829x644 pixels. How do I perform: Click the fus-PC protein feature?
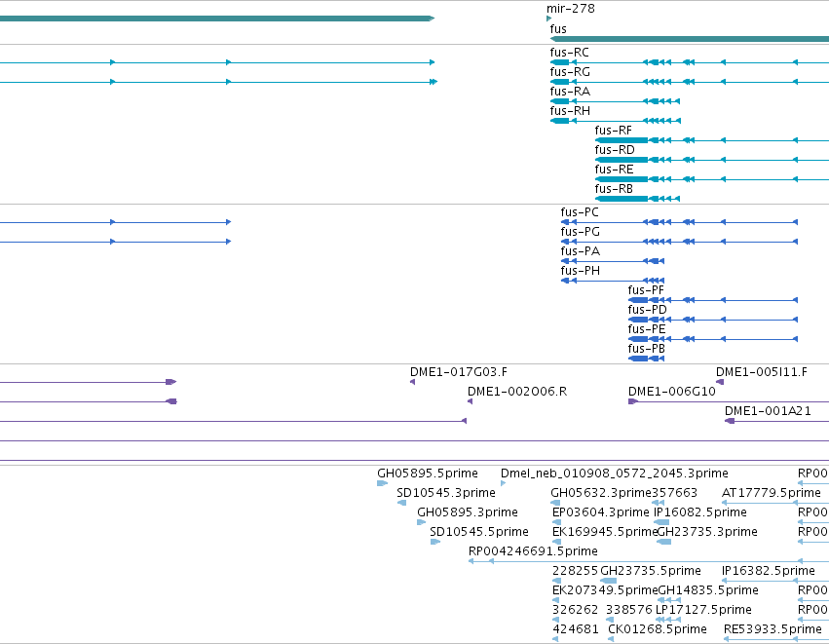[x=679, y=222]
